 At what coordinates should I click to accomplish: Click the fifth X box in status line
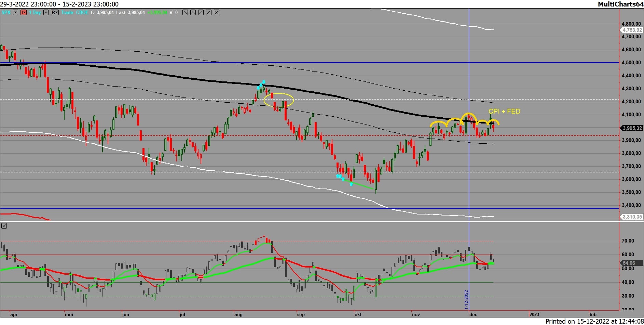(x=217, y=12)
